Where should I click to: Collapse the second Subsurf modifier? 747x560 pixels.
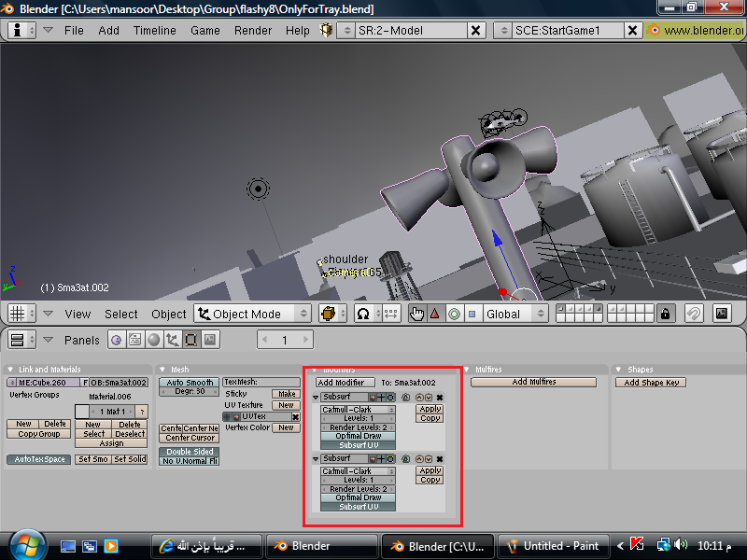pos(316,459)
